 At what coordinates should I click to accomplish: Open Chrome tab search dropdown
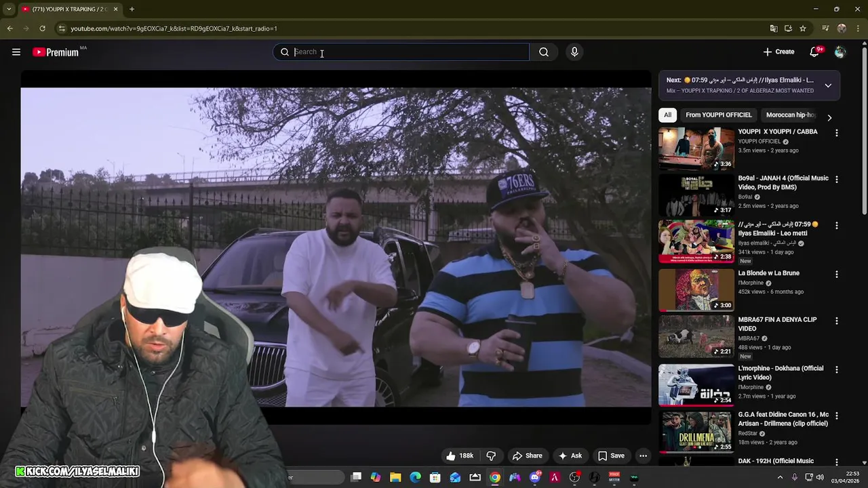tap(9, 9)
